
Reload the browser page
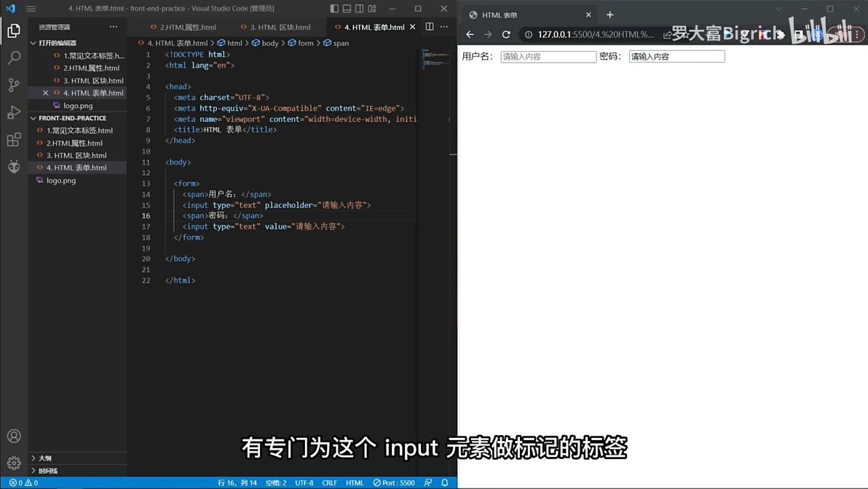pos(506,34)
